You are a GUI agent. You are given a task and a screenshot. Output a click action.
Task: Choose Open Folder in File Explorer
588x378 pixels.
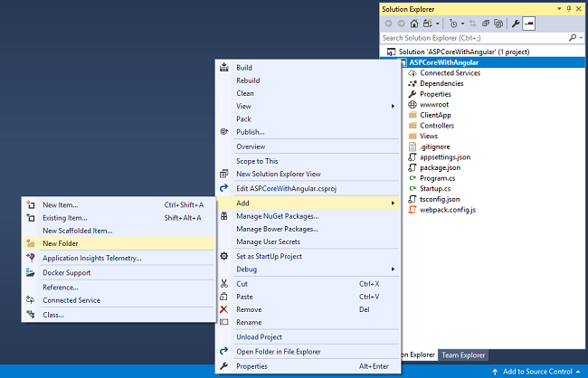click(x=308, y=352)
